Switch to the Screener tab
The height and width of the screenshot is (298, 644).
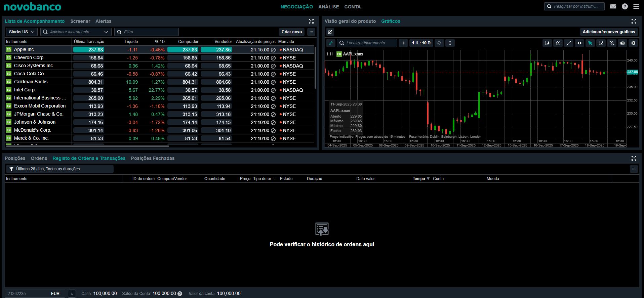click(80, 21)
